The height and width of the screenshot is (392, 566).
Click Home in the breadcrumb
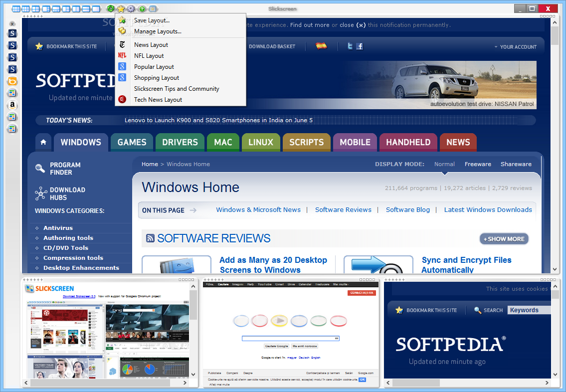click(x=150, y=164)
